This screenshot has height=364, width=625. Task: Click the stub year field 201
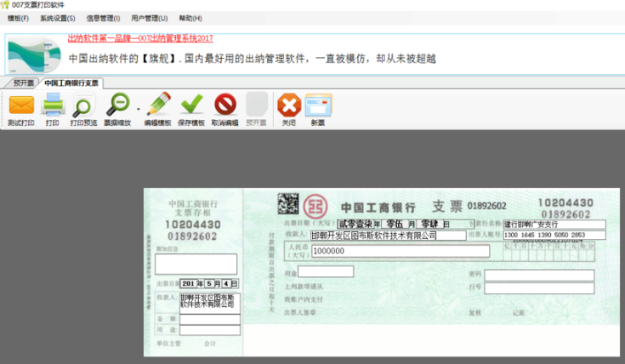188,283
